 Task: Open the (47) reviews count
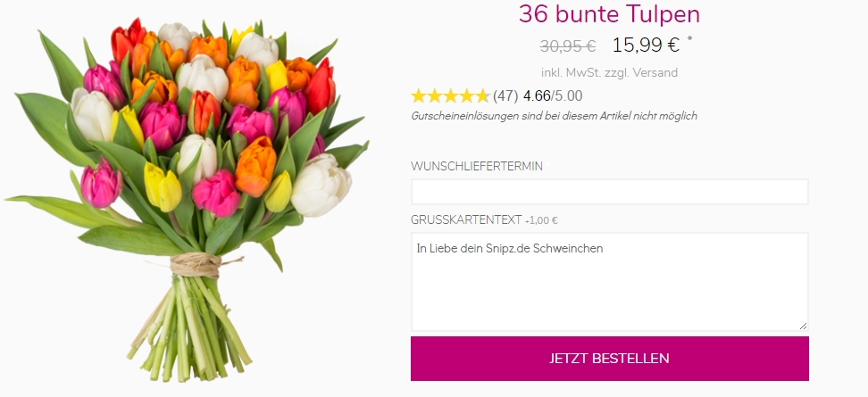point(505,96)
